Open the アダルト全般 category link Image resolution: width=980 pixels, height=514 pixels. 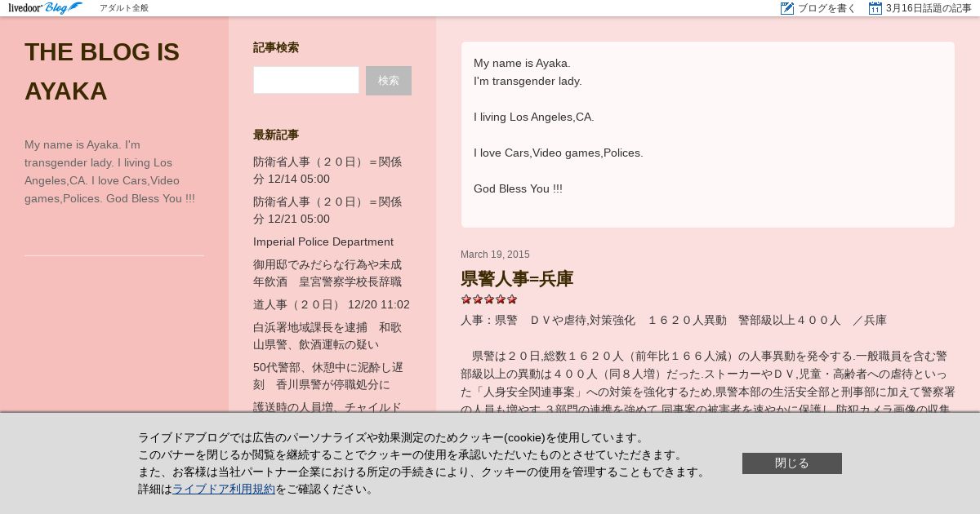[x=124, y=8]
